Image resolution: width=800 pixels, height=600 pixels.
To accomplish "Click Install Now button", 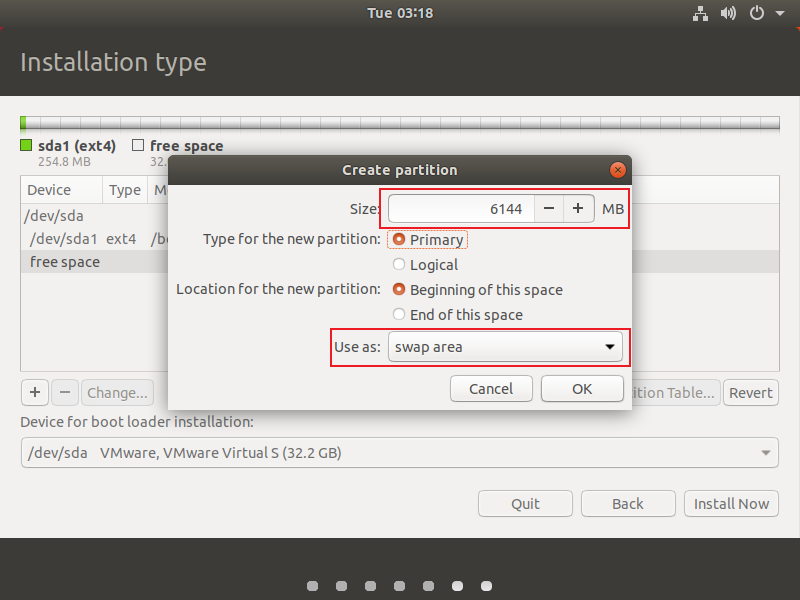I will click(731, 504).
